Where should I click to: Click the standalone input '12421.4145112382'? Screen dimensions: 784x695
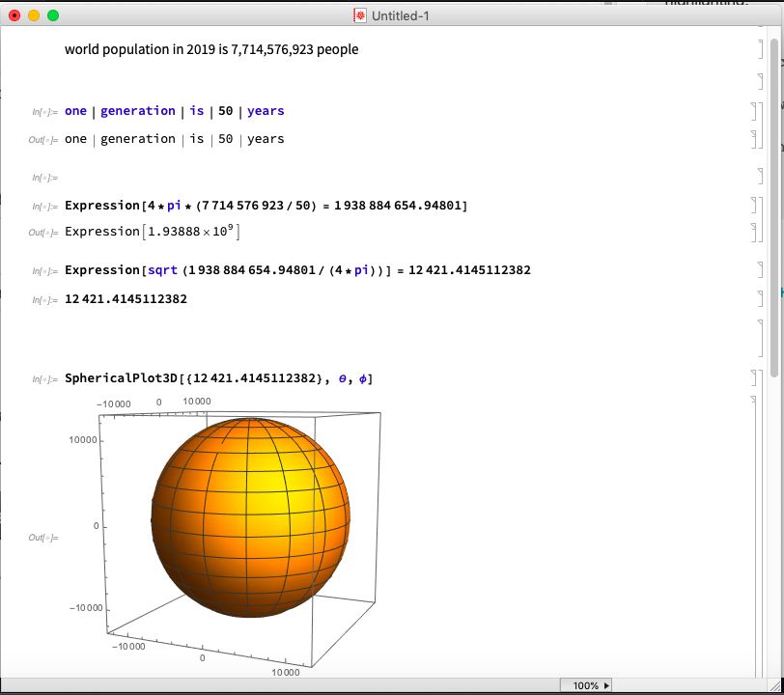click(x=126, y=299)
